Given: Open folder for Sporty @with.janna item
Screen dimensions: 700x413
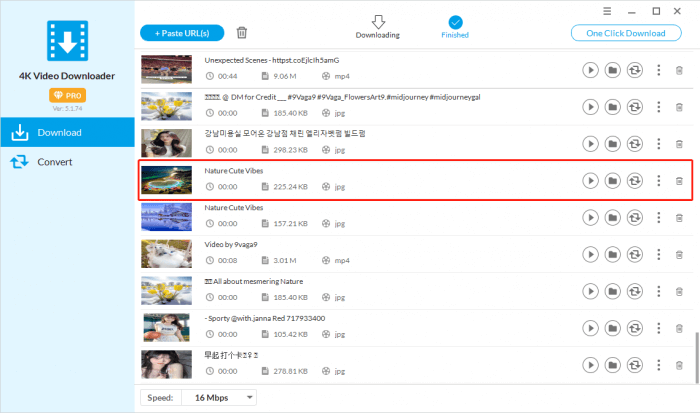Looking at the screenshot, I should (x=612, y=329).
